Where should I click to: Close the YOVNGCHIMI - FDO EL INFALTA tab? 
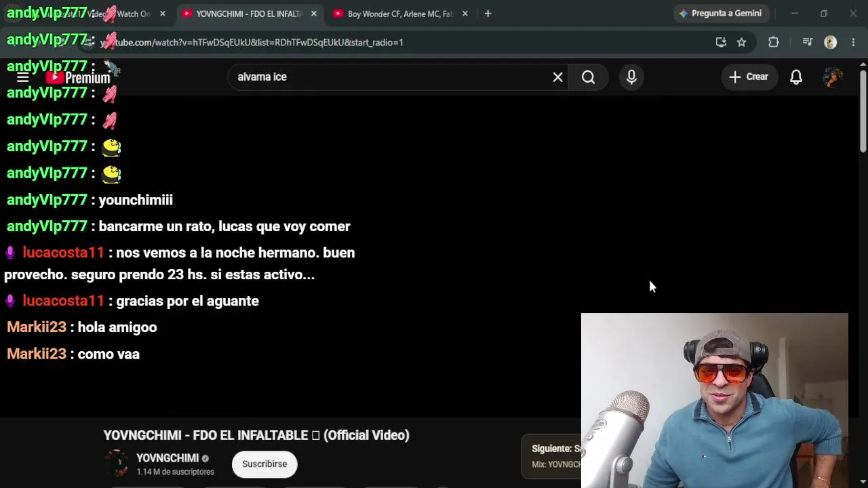pos(313,14)
